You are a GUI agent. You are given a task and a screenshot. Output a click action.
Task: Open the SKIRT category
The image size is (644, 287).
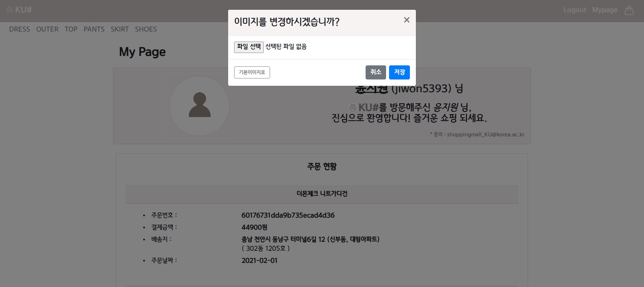[x=120, y=29]
